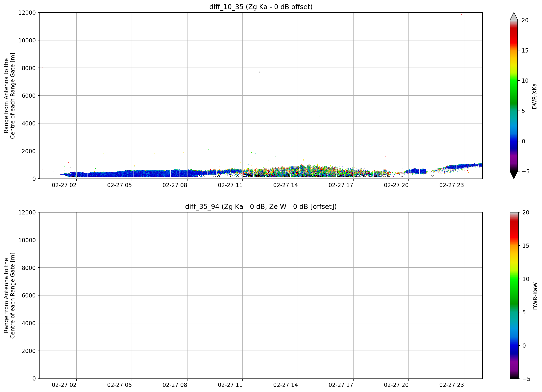This screenshot has height=392, width=542.
Task: Click the "4000" y-tick of the top plot
Action: tap(29, 123)
